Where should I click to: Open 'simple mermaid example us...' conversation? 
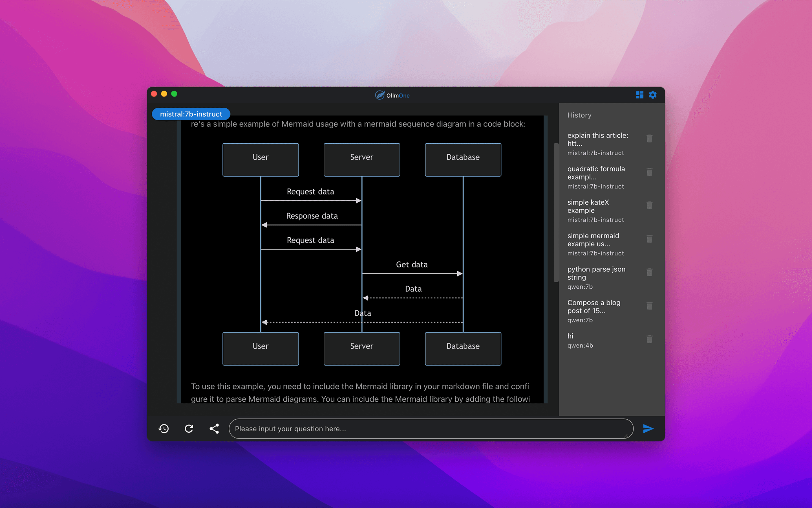pos(595,244)
